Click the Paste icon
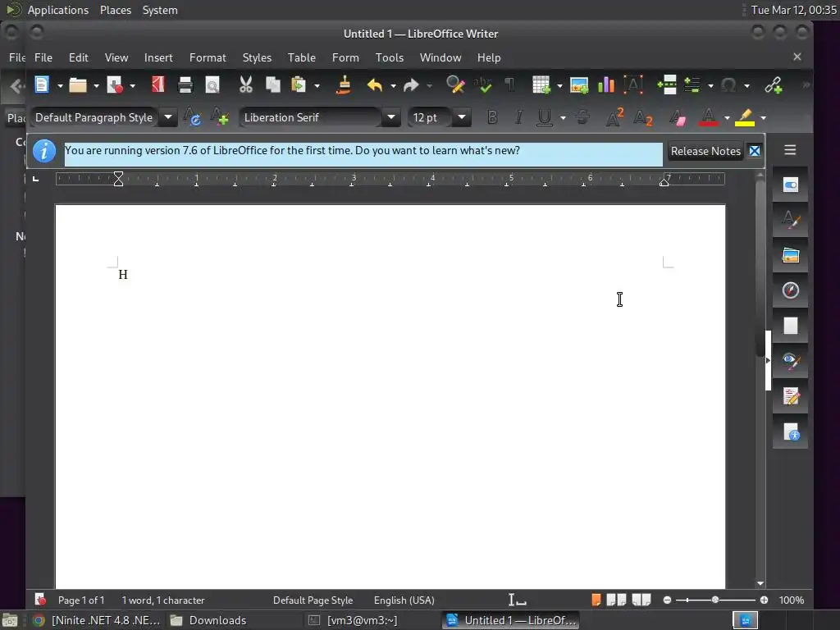The width and height of the screenshot is (840, 630). (299, 84)
